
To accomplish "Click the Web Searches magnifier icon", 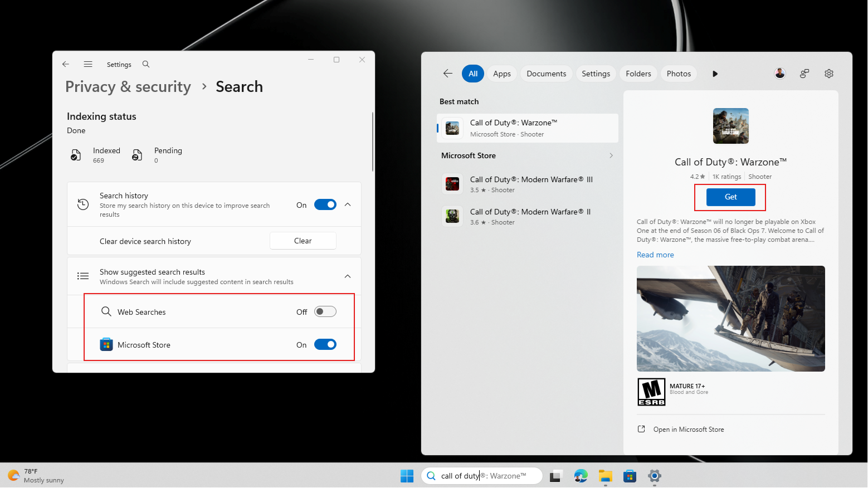I will 106,311.
